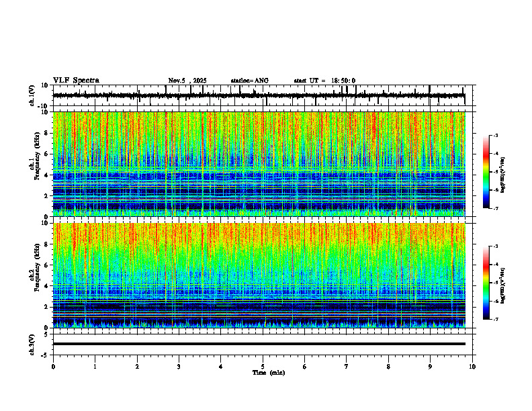Click time axis tick label "0"

(53, 367)
